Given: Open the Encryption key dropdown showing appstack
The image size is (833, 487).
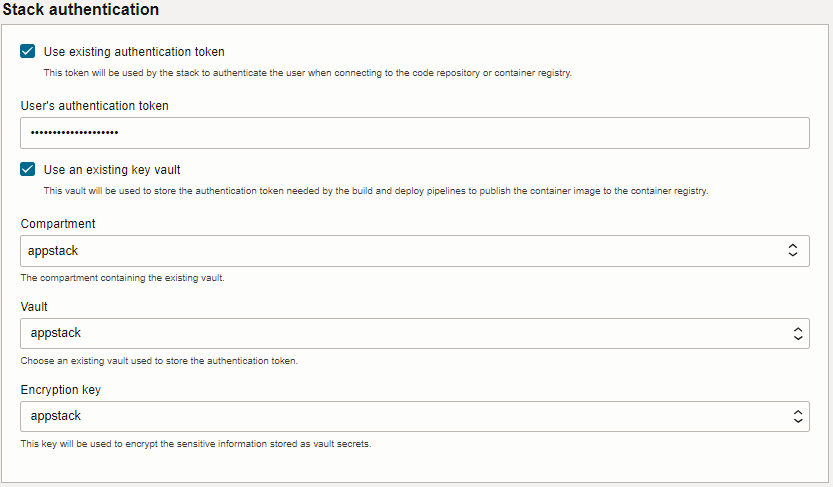Looking at the screenshot, I should click(415, 416).
